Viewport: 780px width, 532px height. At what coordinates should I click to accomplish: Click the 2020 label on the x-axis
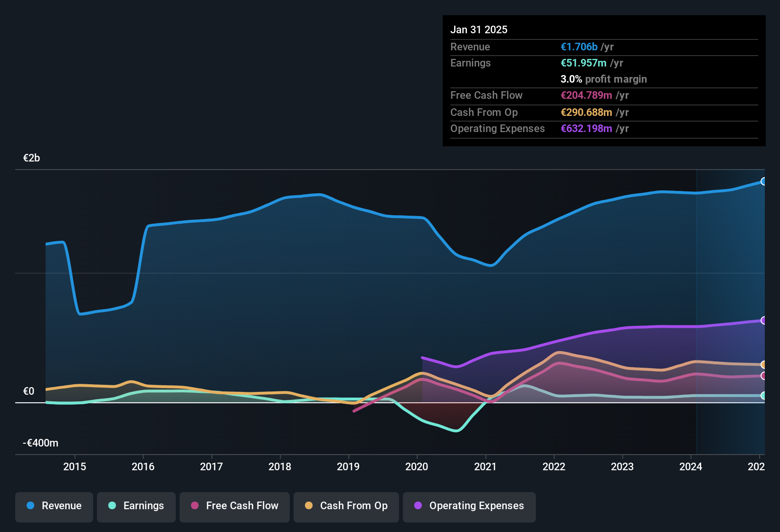pos(417,467)
